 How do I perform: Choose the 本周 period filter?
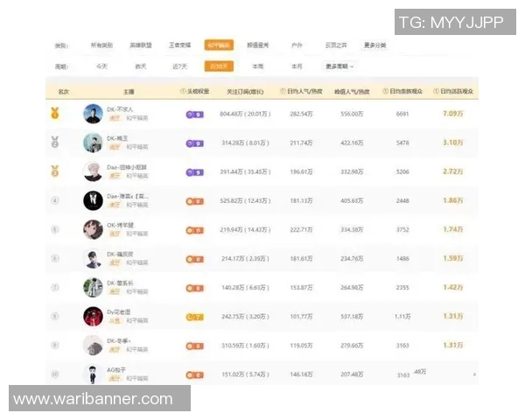(x=258, y=66)
